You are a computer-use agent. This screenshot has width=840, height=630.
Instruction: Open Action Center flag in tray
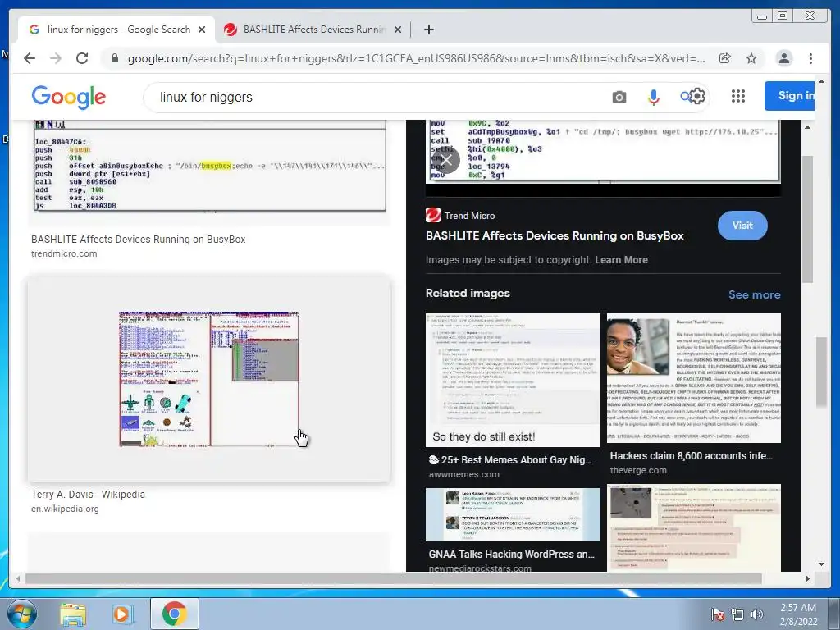pyautogui.click(x=717, y=614)
